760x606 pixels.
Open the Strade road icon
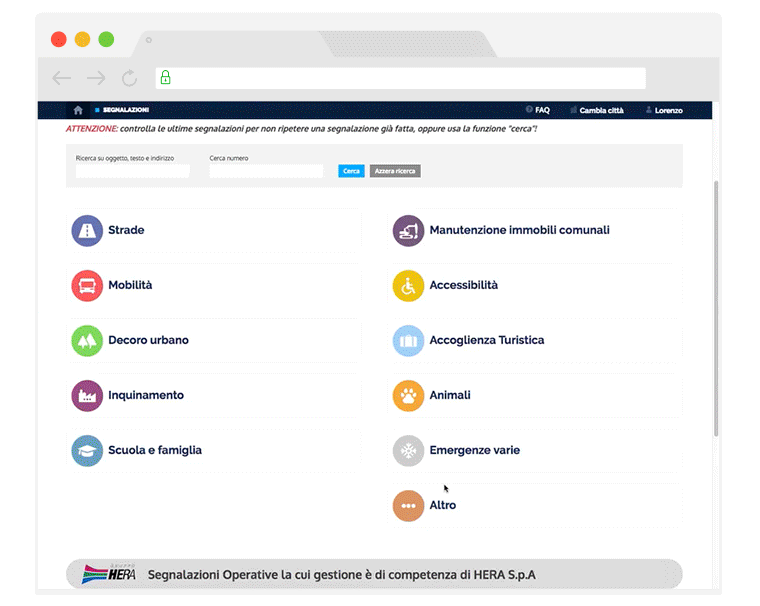coord(87,231)
